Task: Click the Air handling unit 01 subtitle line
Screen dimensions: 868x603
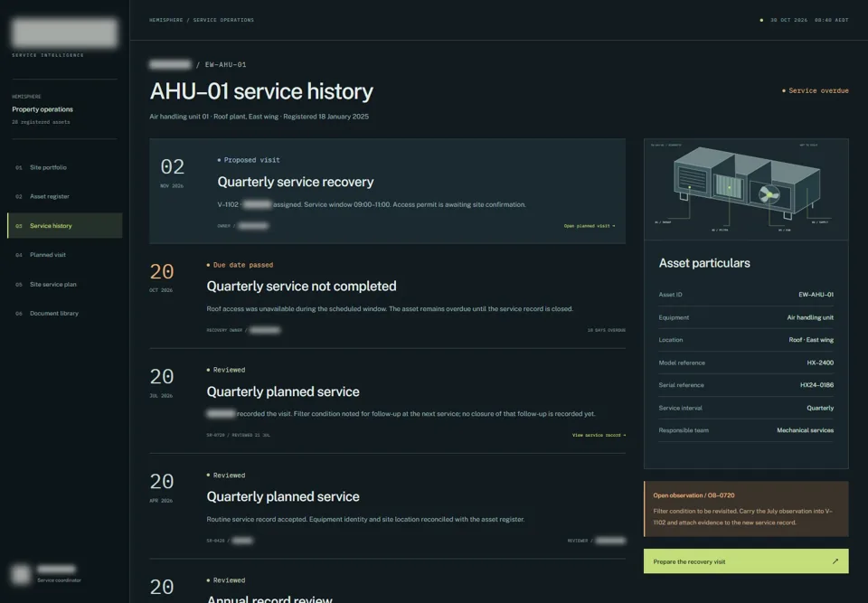Action: click(x=259, y=117)
